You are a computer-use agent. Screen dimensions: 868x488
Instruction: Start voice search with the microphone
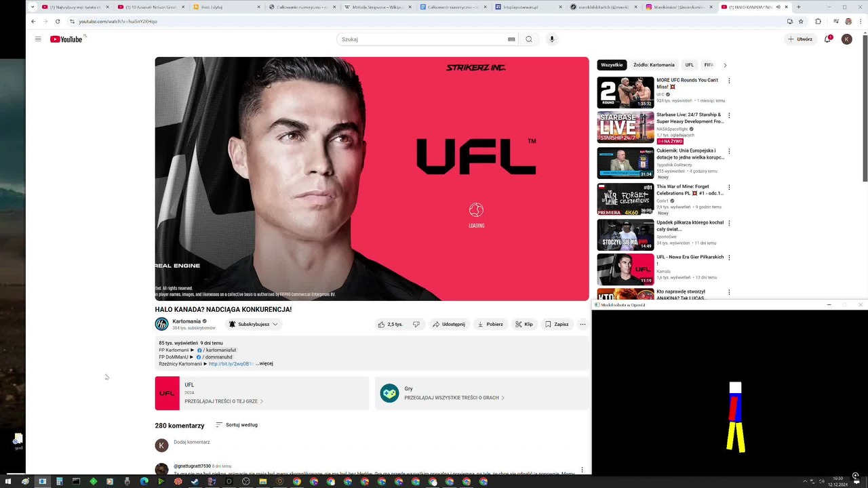click(x=552, y=39)
